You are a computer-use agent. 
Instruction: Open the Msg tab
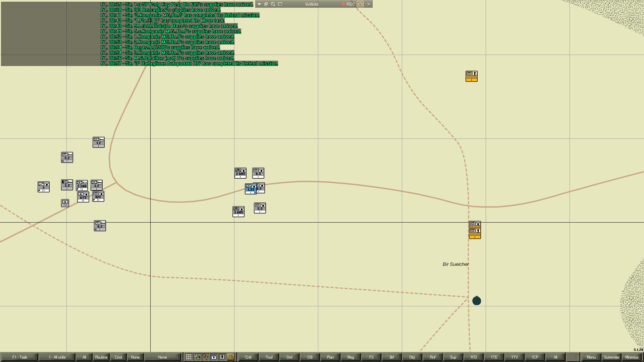tap(351, 357)
